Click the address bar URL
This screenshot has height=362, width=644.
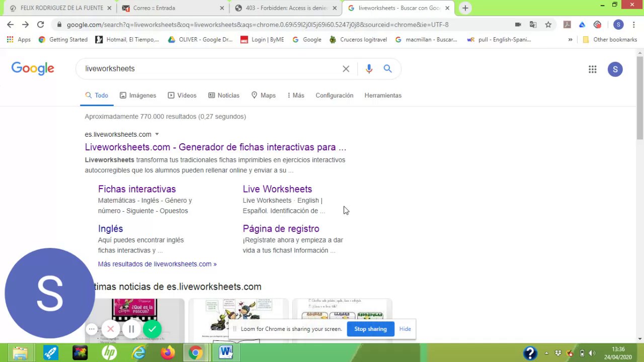coord(258,24)
